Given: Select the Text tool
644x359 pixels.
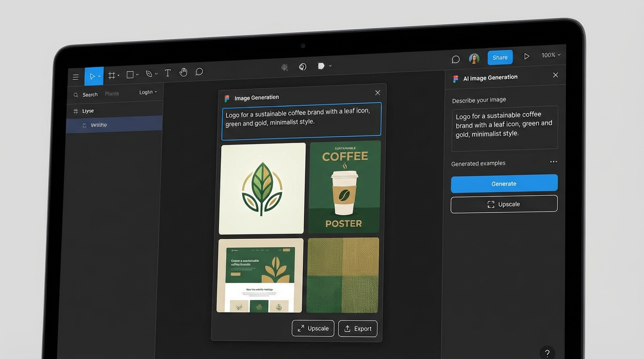Looking at the screenshot, I should point(168,72).
